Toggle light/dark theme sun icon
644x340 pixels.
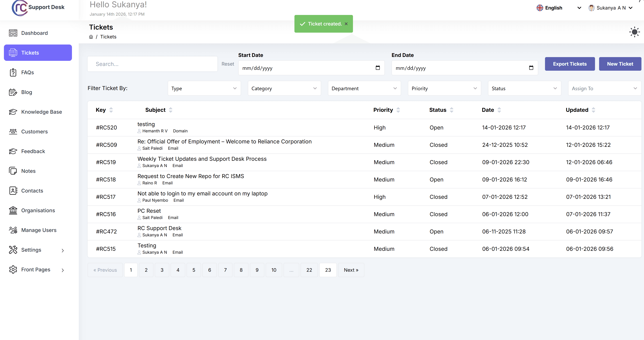[634, 32]
